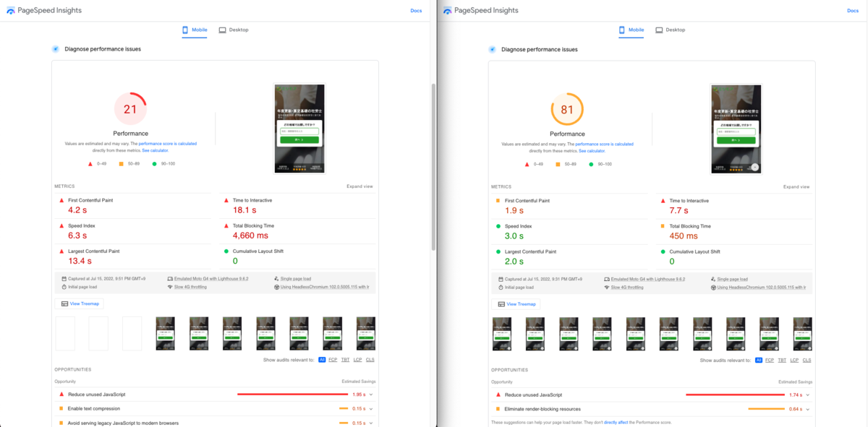
Task: Click green circle beside Speed Index 3.0 s
Action: click(498, 226)
